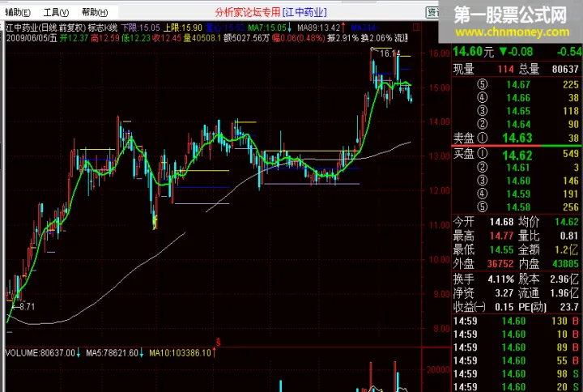Select the 卖盘 ① price 14.63
This screenshot has height=392, width=583.
pyautogui.click(x=517, y=137)
